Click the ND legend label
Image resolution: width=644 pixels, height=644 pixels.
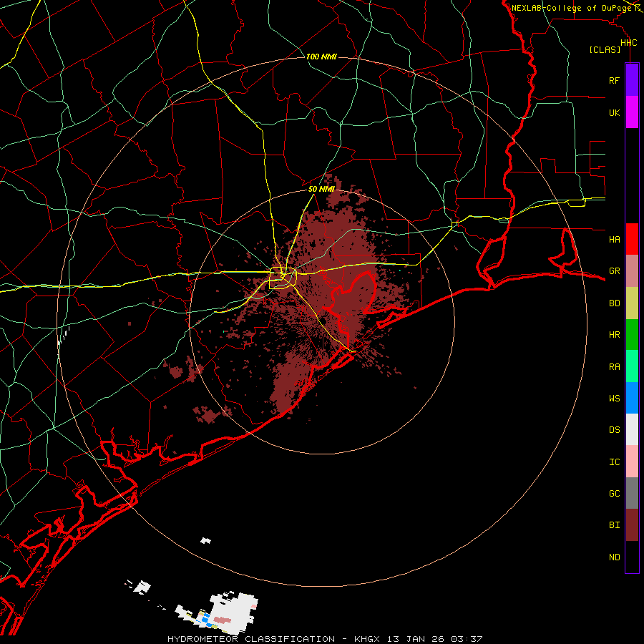(x=614, y=557)
